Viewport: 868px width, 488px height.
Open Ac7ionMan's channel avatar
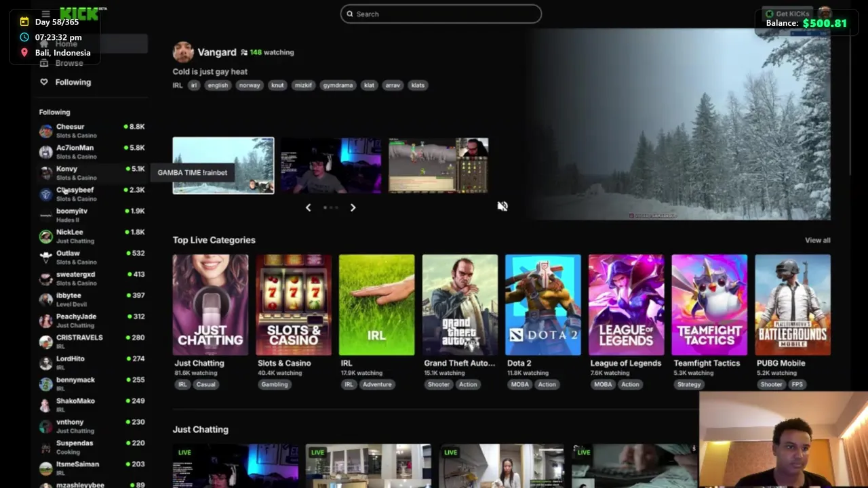[x=45, y=152]
